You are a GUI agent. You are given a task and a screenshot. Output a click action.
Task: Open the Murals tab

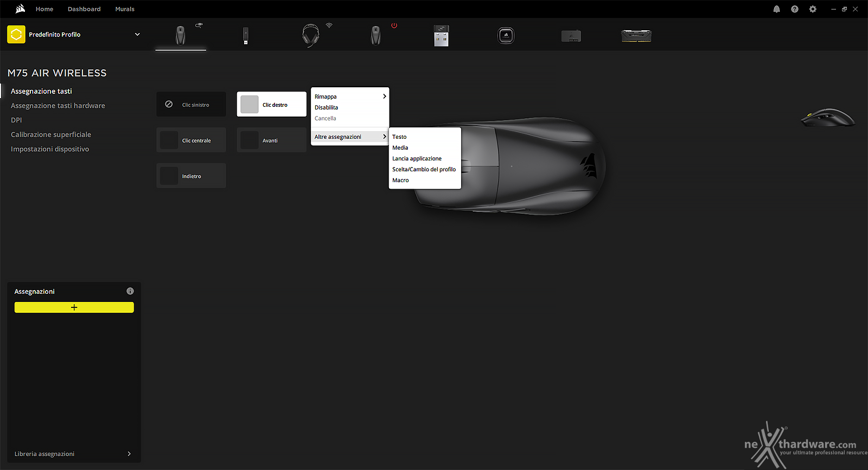pyautogui.click(x=125, y=9)
